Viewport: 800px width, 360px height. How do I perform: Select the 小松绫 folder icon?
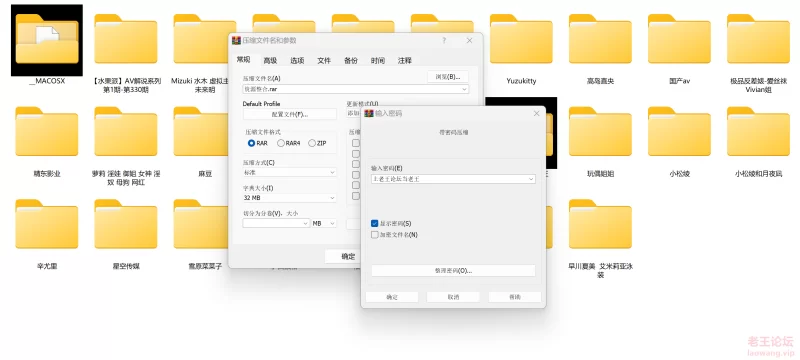pyautogui.click(x=679, y=132)
